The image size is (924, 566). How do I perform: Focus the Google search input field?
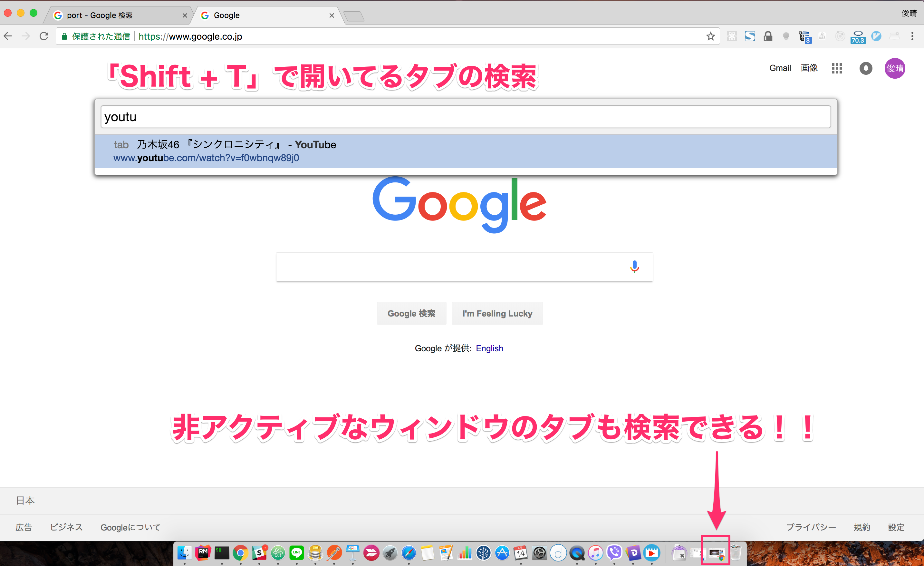coord(450,267)
